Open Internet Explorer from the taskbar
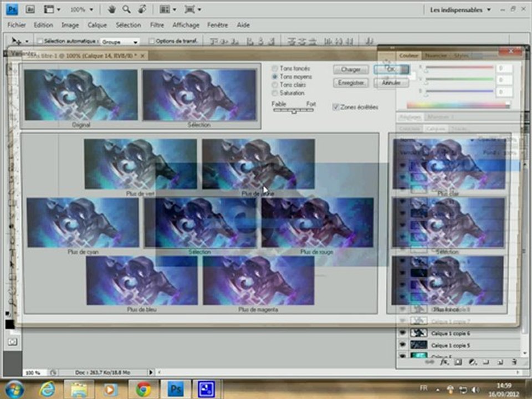Screen dimensions: 532x399 click(x=47, y=389)
